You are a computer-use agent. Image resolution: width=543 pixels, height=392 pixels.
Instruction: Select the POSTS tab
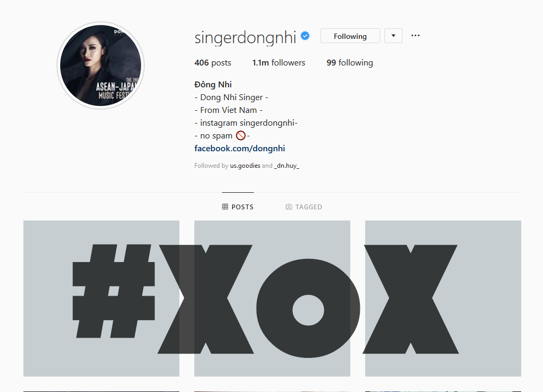[x=238, y=207]
